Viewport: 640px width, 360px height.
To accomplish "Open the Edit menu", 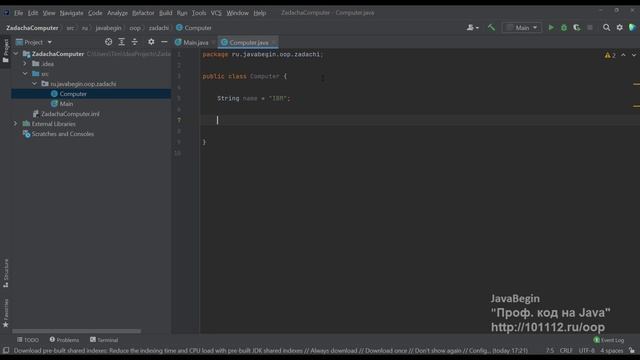I will [33, 13].
